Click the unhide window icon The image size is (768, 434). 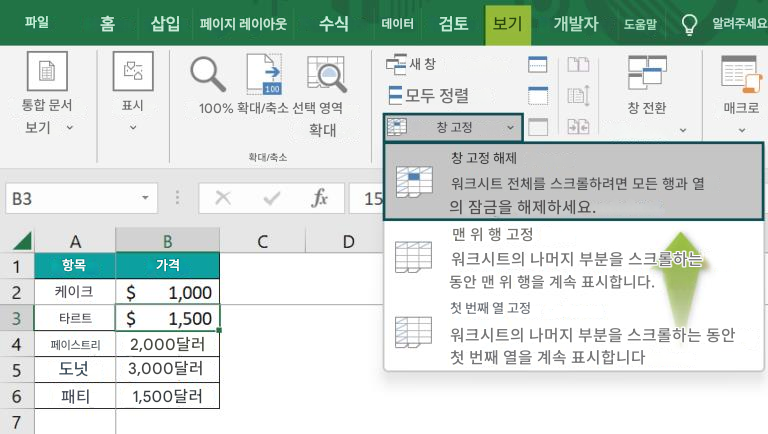click(538, 127)
